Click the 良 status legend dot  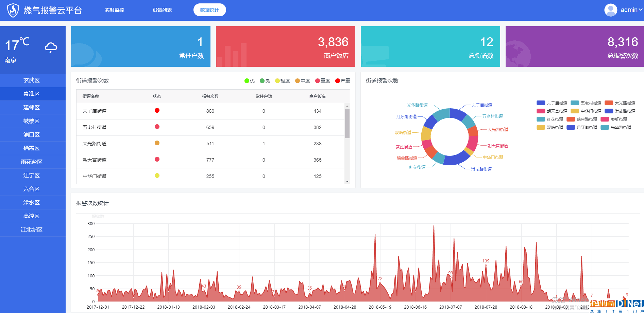click(262, 81)
